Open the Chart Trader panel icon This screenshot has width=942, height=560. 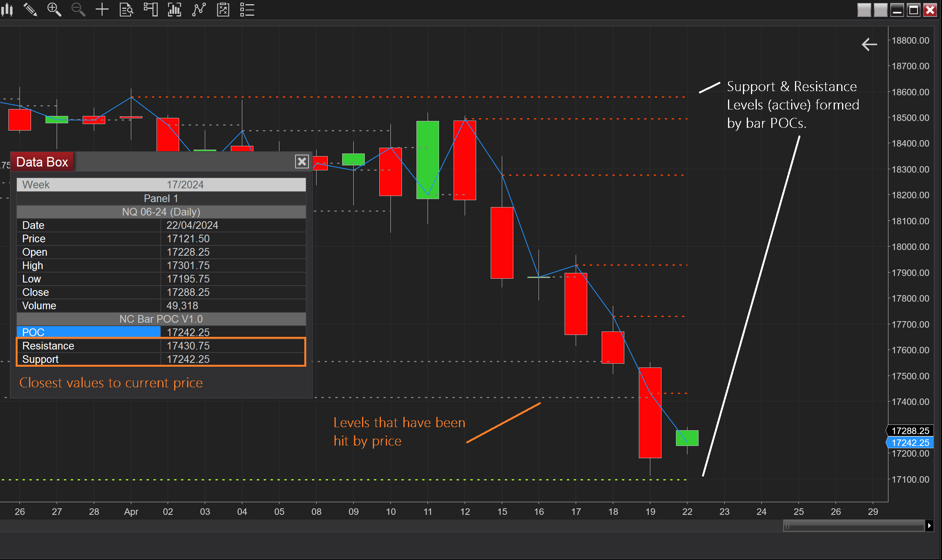click(x=150, y=9)
